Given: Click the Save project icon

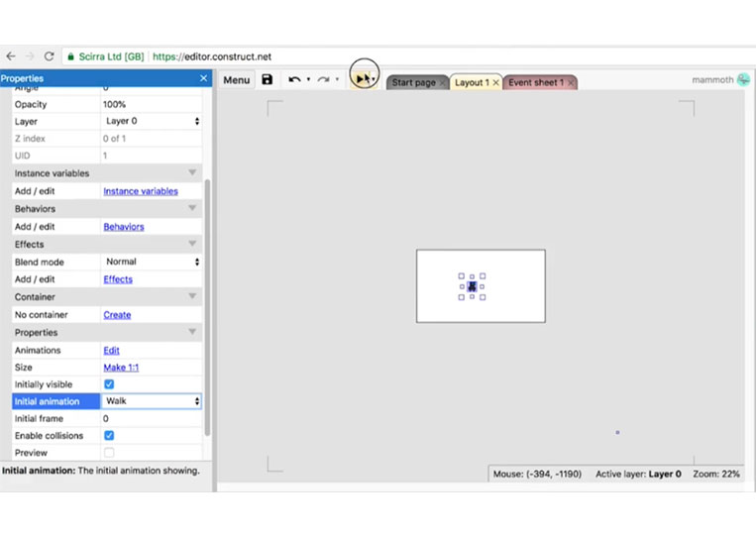Looking at the screenshot, I should pyautogui.click(x=268, y=79).
